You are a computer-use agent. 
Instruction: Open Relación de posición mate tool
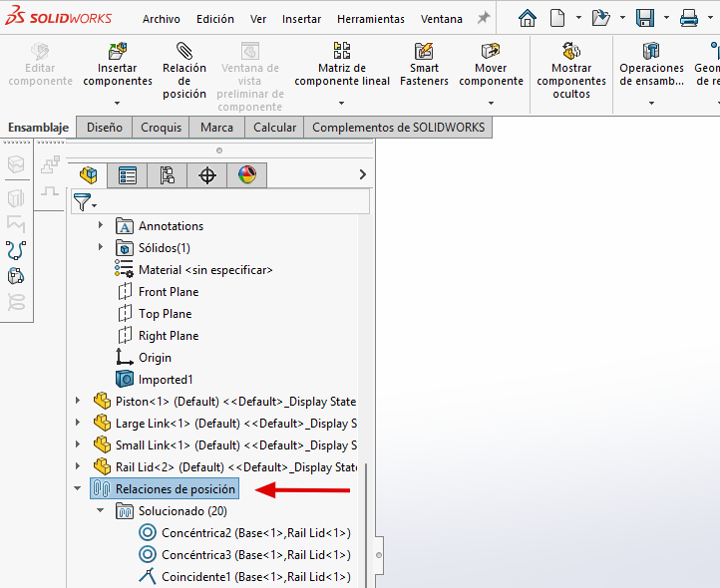(x=184, y=51)
